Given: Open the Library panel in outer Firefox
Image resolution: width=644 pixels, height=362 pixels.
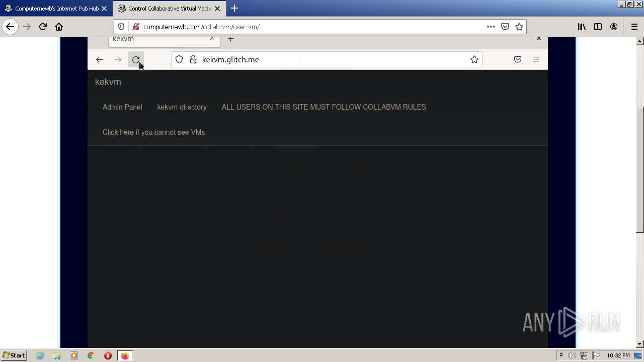Looking at the screenshot, I should [x=582, y=27].
